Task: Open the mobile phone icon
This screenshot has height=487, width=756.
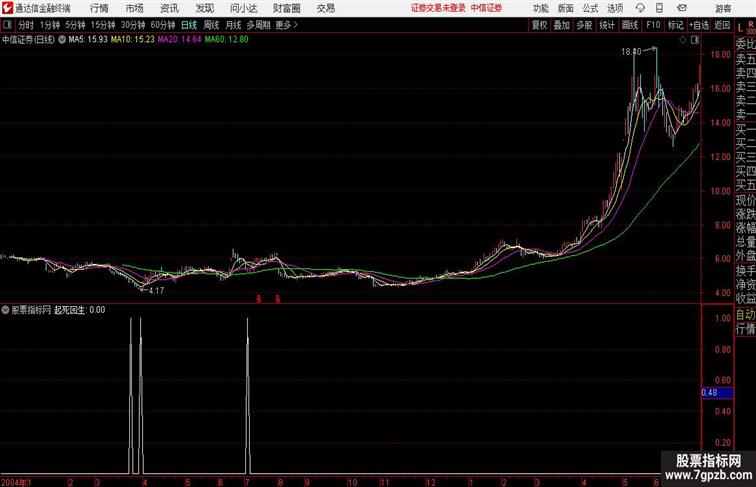Action: click(x=659, y=8)
